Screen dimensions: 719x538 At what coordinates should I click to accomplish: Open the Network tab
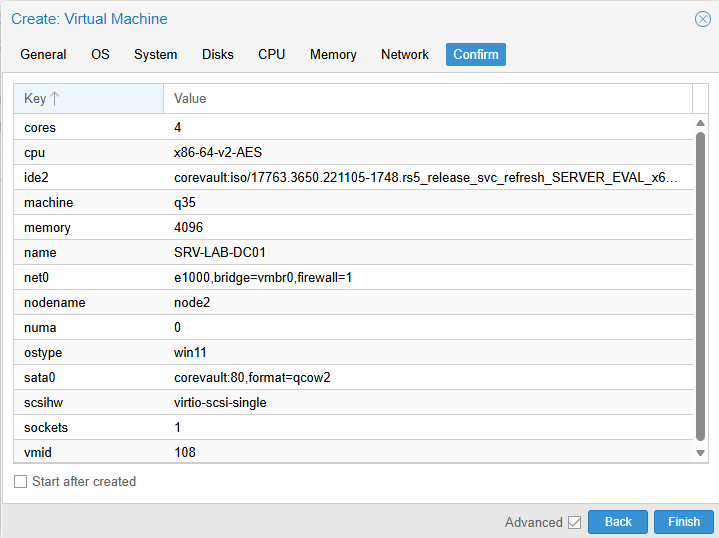point(405,55)
